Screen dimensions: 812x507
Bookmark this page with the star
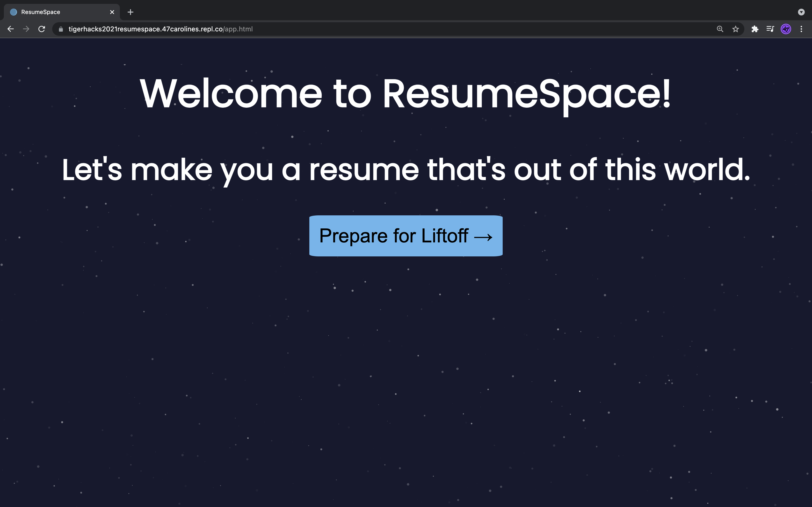(735, 29)
